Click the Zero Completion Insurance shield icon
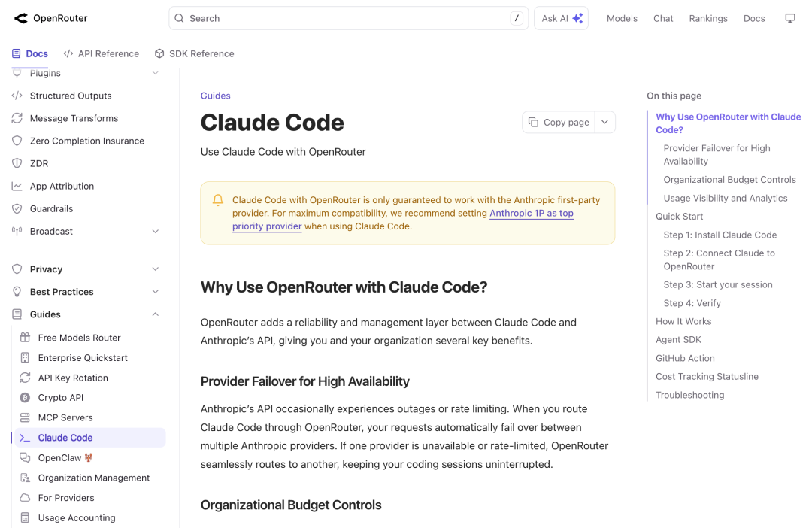812x528 pixels. pos(17,141)
